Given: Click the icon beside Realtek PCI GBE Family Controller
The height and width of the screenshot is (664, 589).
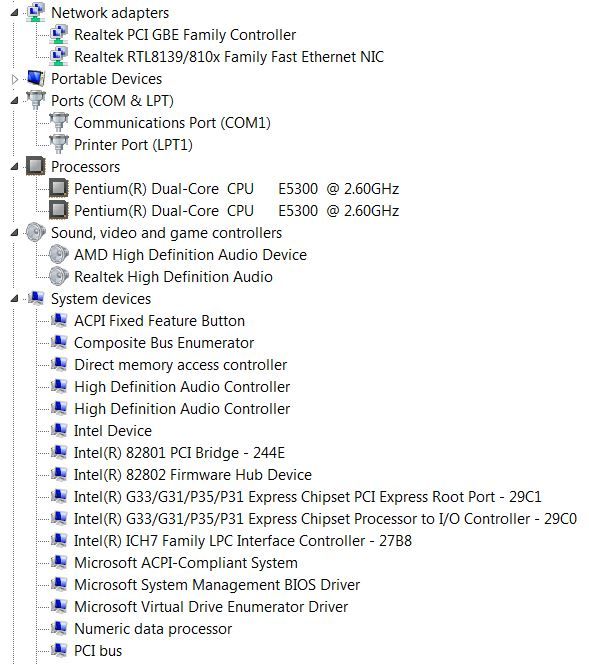Looking at the screenshot, I should click(58, 34).
